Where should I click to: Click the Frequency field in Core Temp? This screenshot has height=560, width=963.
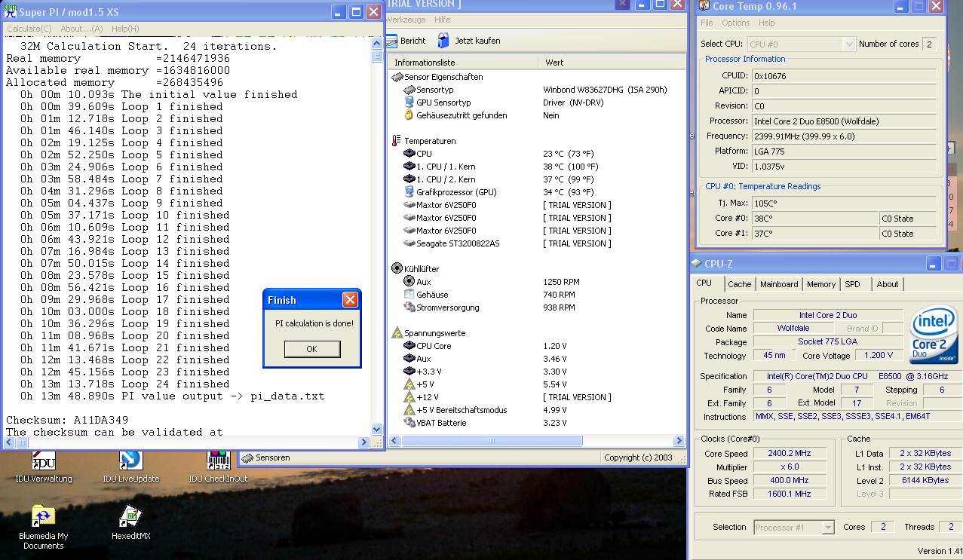tap(844, 136)
